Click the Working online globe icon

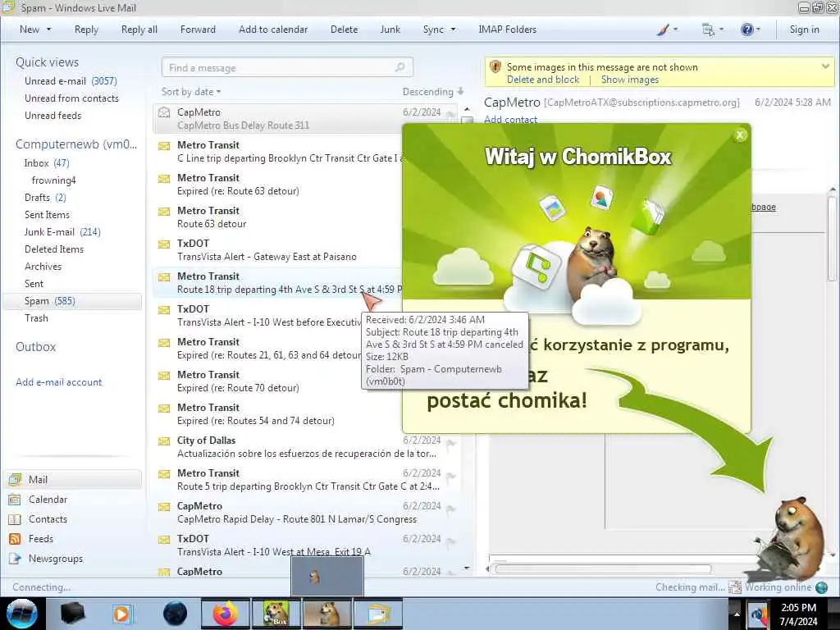click(x=822, y=587)
